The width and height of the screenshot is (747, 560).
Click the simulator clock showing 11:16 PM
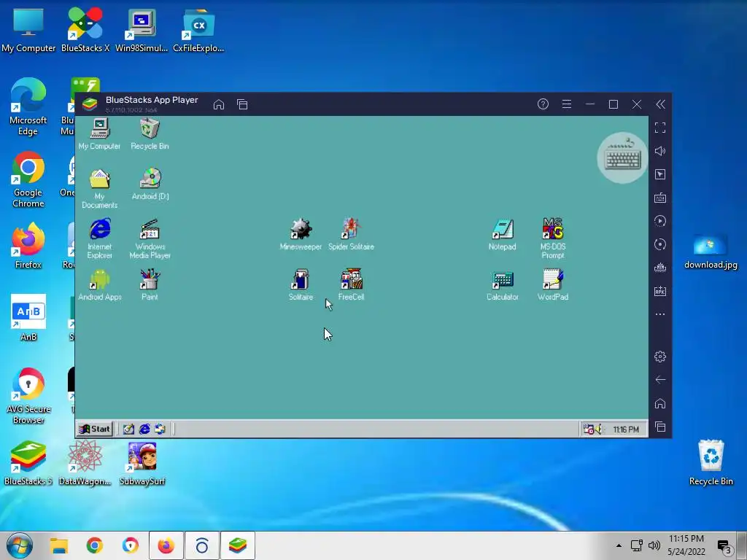click(626, 429)
